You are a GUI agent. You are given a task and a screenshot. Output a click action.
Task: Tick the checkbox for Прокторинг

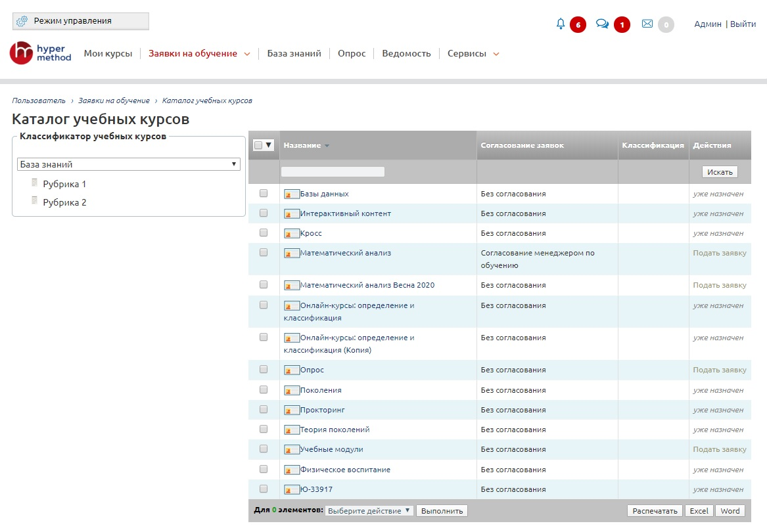point(264,409)
